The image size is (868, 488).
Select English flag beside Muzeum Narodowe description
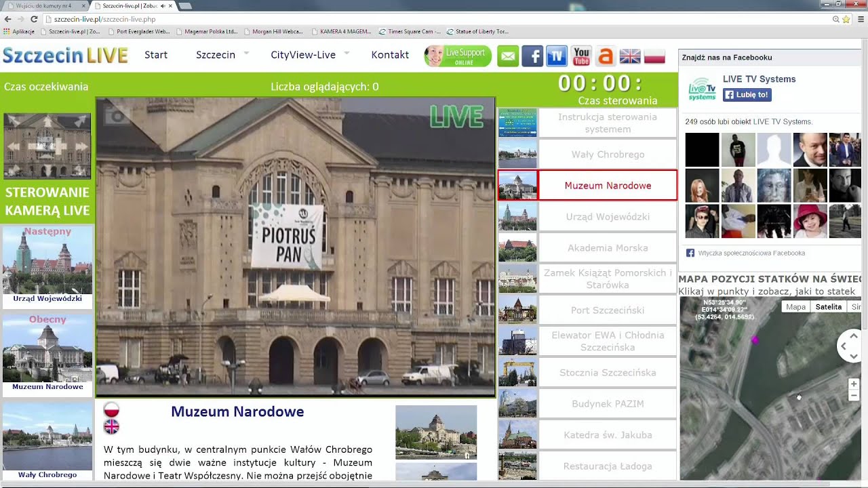point(111,426)
